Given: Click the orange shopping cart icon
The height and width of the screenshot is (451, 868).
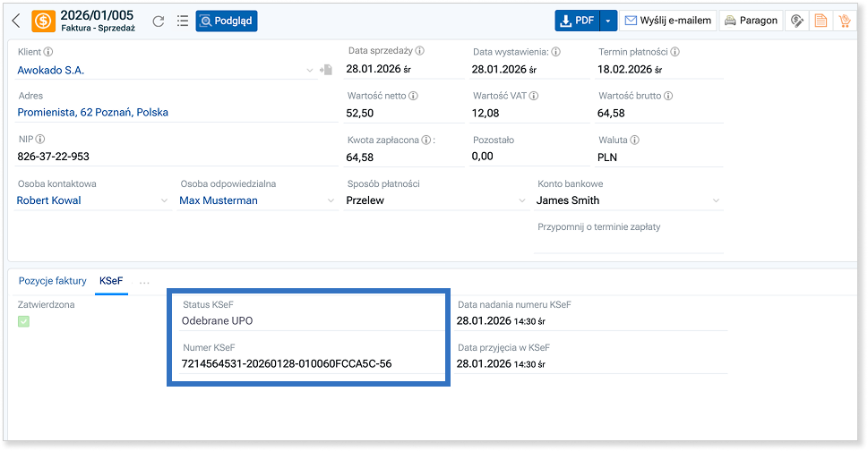Looking at the screenshot, I should 844,21.
